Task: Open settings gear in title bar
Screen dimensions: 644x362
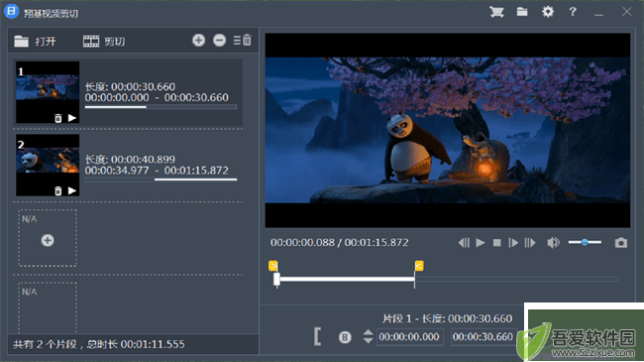Action: [548, 12]
